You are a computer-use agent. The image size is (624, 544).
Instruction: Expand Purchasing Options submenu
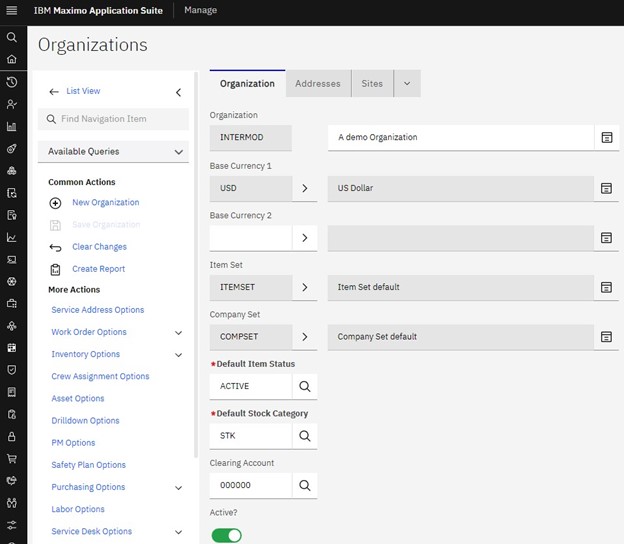point(179,488)
